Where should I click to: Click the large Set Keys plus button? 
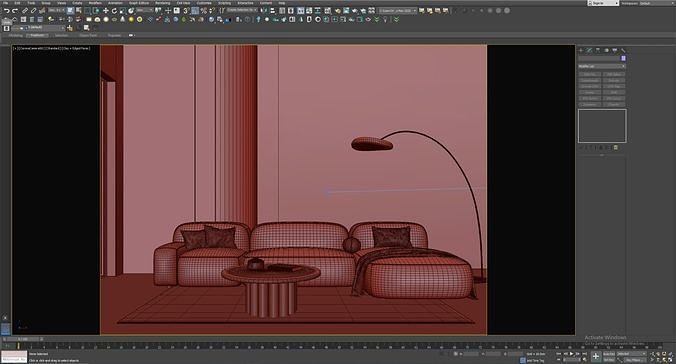pos(596,356)
